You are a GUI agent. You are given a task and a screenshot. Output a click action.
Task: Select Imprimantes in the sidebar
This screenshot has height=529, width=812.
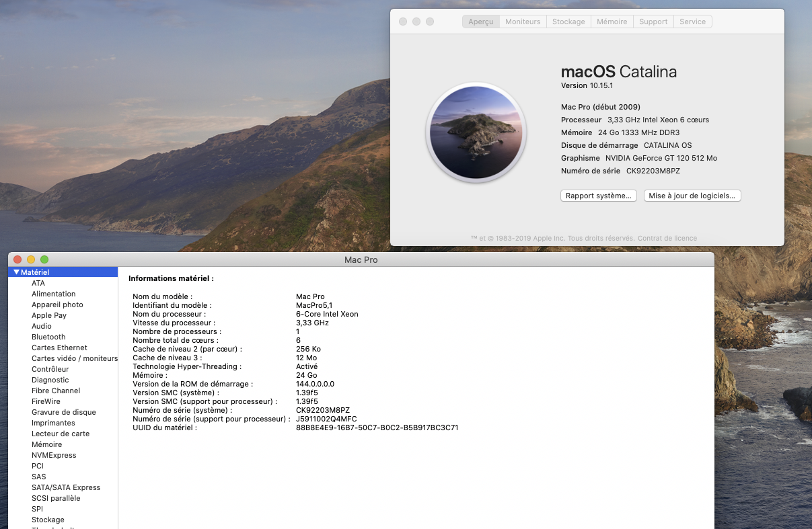point(53,423)
